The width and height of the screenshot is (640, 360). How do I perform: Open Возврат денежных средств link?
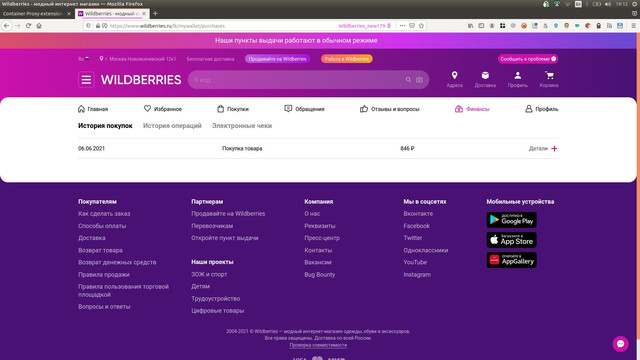(117, 262)
